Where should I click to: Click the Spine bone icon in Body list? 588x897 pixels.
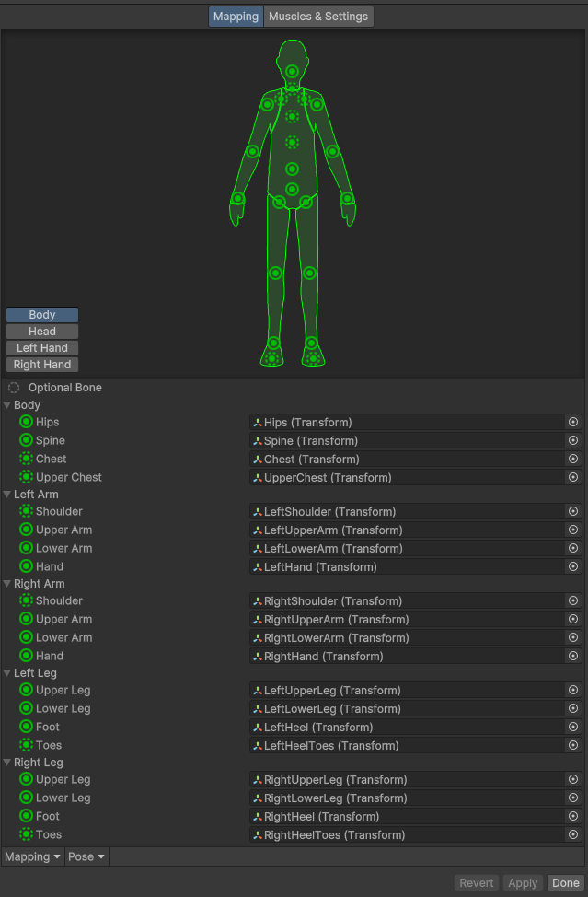coord(26,440)
